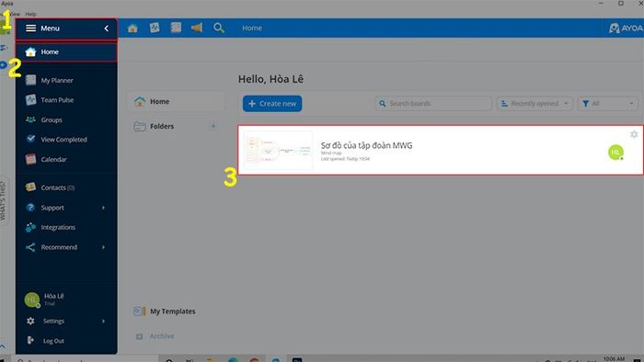Click the Create new button
The height and width of the screenshot is (362, 644).
click(272, 104)
